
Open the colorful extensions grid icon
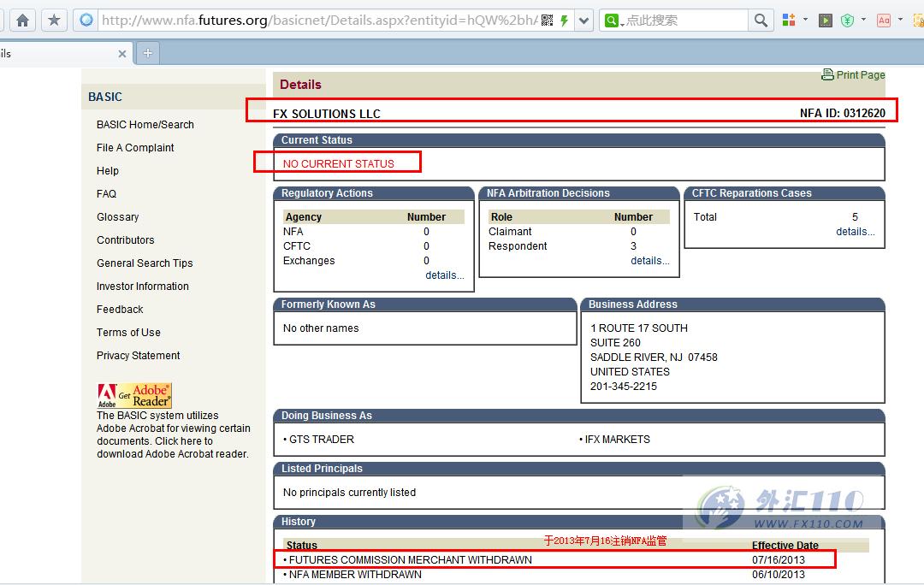[789, 20]
